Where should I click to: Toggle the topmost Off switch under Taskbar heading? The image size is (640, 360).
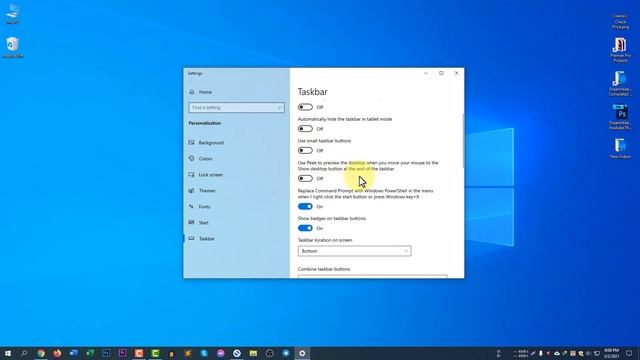coord(305,107)
